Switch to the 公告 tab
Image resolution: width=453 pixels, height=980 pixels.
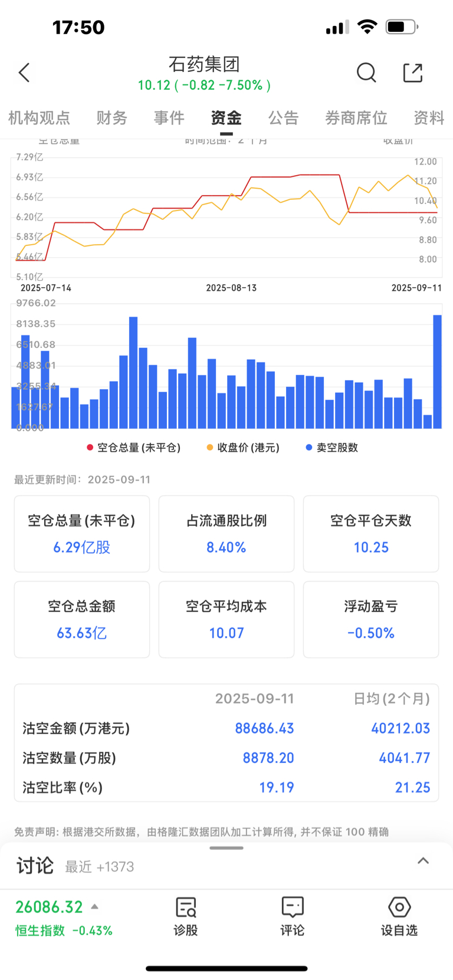tap(284, 118)
